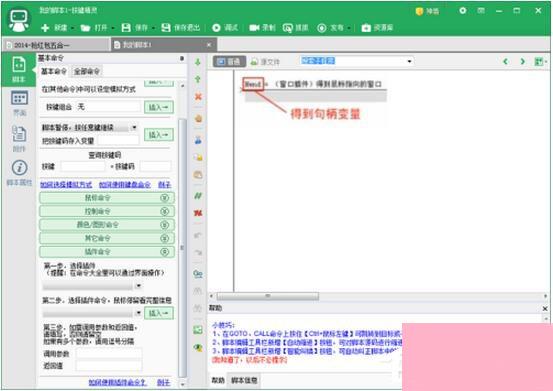Click the 神盾 shield icon
The image size is (553, 391).
[x=419, y=11]
